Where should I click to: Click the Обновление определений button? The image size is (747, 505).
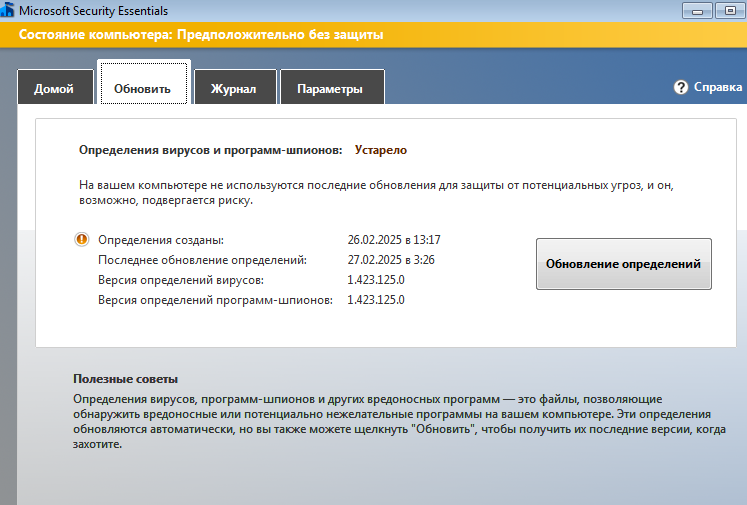(x=624, y=264)
